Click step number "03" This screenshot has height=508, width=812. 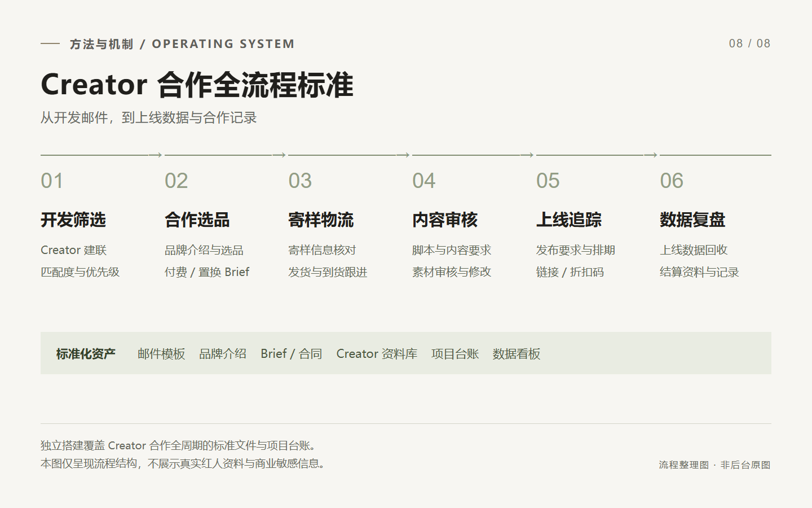pos(300,181)
